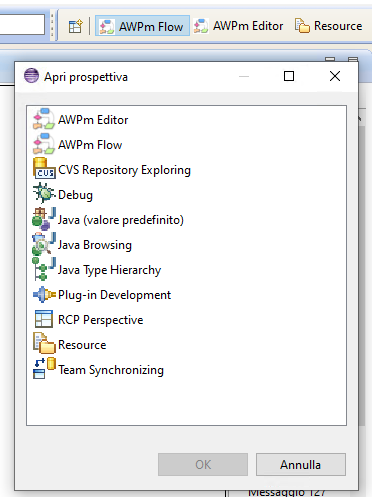Click the Debug bug icon
The image size is (372, 497).
tap(43, 194)
